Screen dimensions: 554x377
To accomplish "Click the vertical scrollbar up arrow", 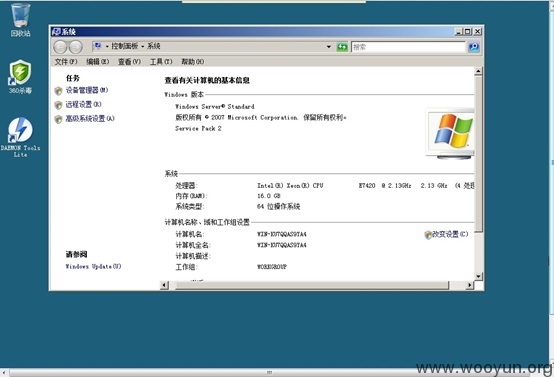I will [x=478, y=71].
